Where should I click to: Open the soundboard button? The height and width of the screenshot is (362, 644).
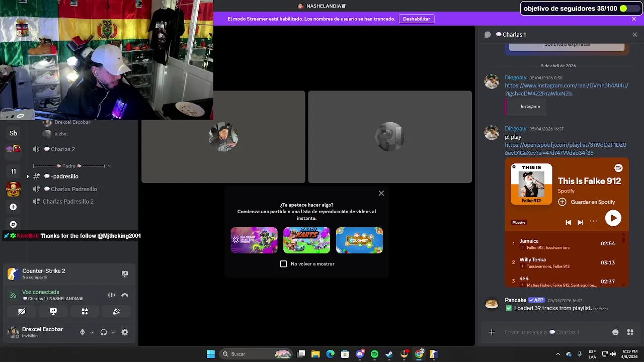click(x=116, y=311)
